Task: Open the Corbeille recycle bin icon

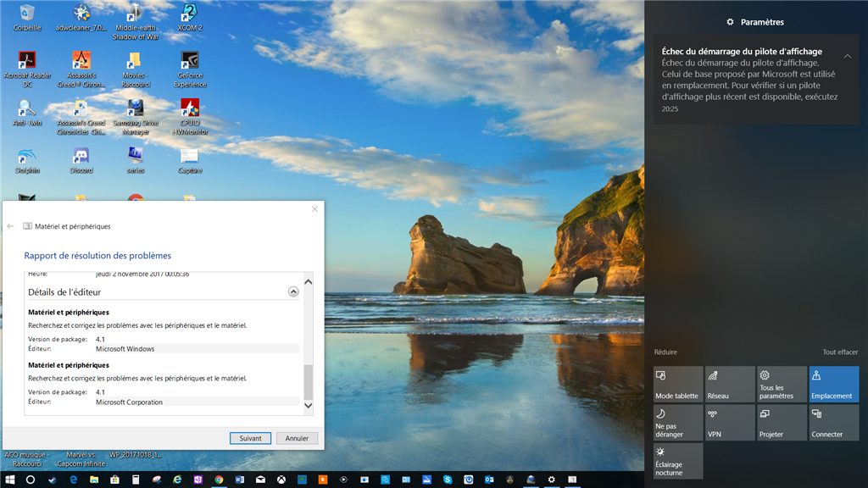Action: click(x=26, y=18)
